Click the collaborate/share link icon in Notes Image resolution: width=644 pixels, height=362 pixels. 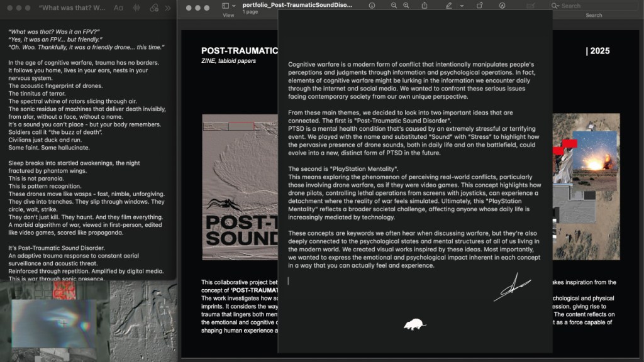point(155,8)
